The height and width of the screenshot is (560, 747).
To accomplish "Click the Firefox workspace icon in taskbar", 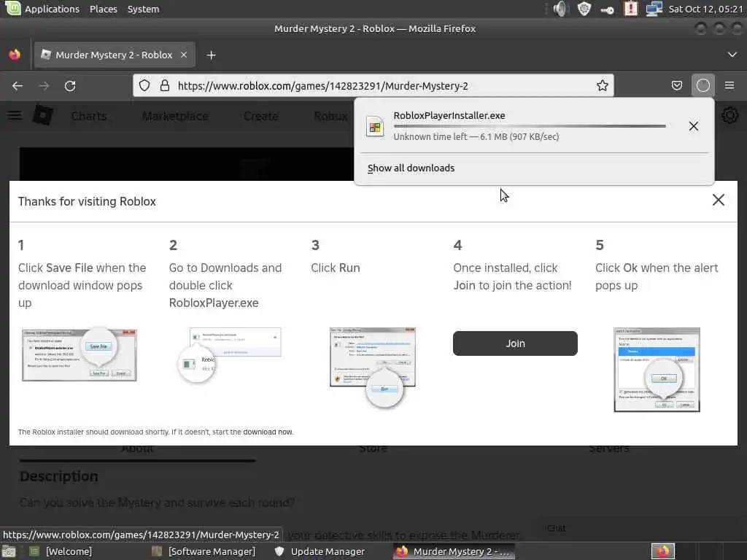I will [x=662, y=551].
